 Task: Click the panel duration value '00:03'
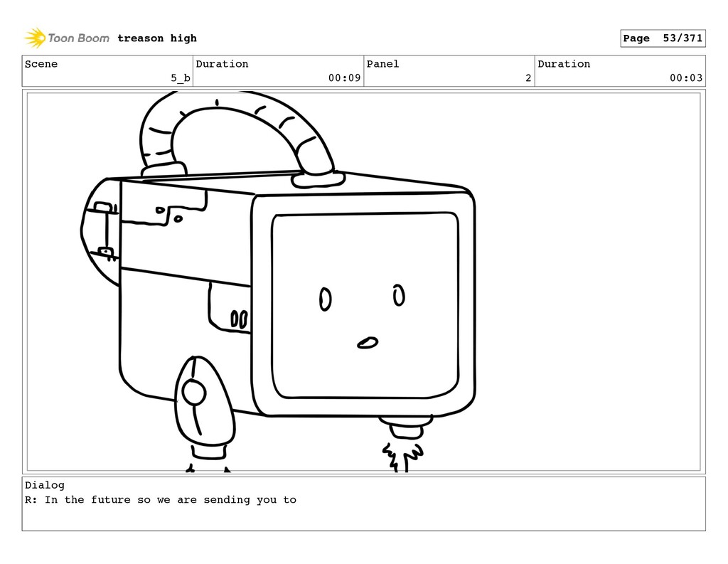(686, 78)
